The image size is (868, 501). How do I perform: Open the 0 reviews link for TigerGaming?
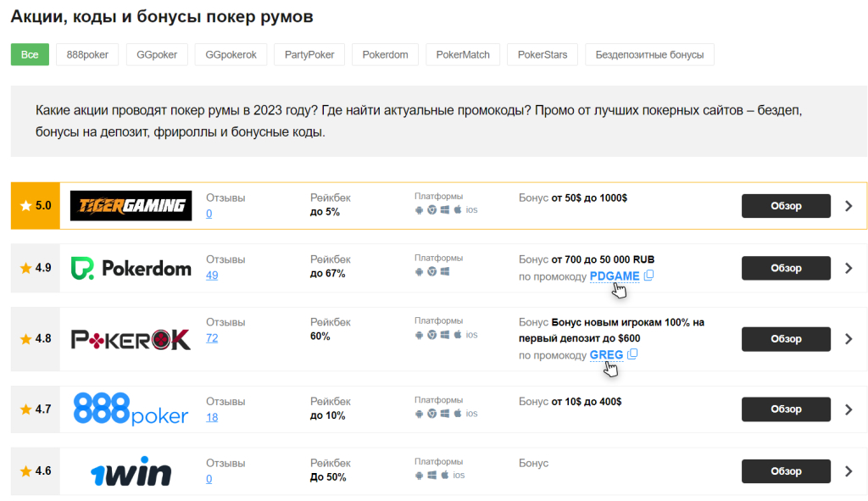209,214
